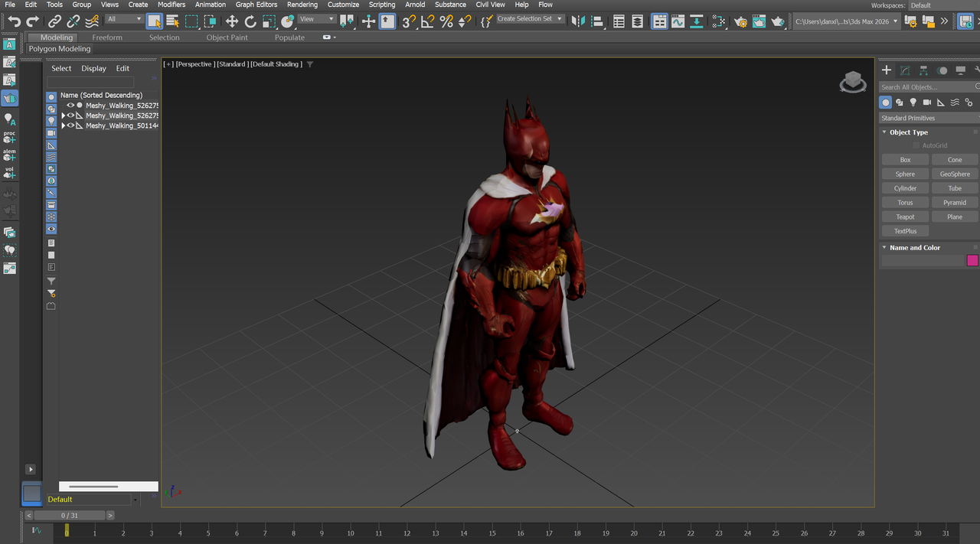Switch to Lights category in Create panel
This screenshot has width=980, height=544.
pyautogui.click(x=913, y=102)
